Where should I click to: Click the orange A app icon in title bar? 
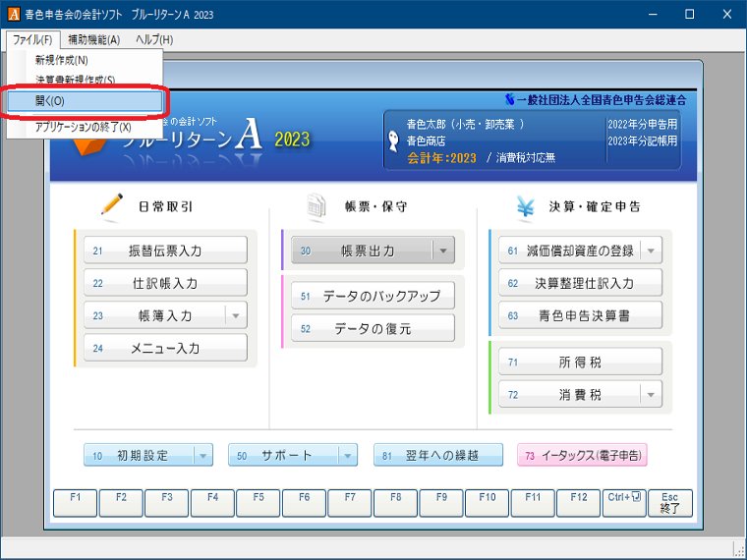[14, 15]
